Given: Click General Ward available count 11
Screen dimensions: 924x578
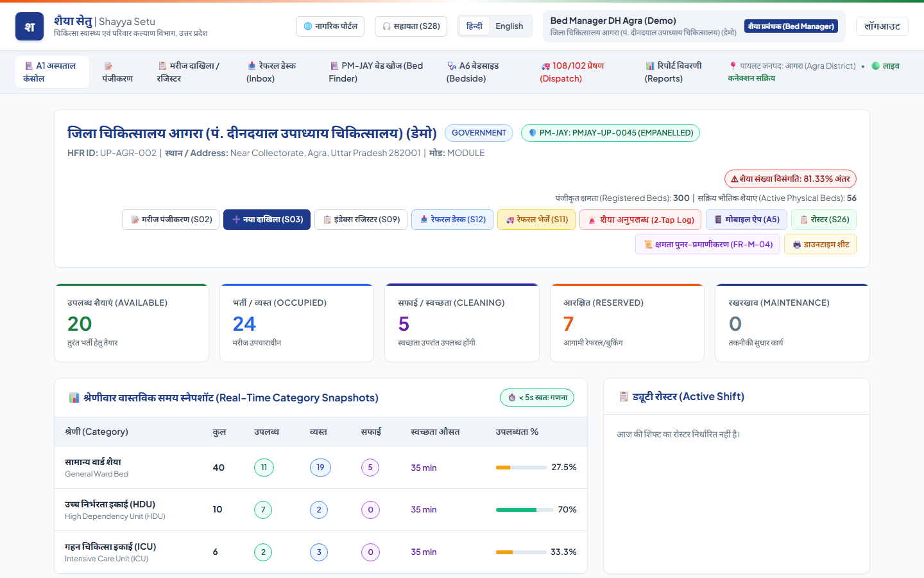Looking at the screenshot, I should point(264,468).
